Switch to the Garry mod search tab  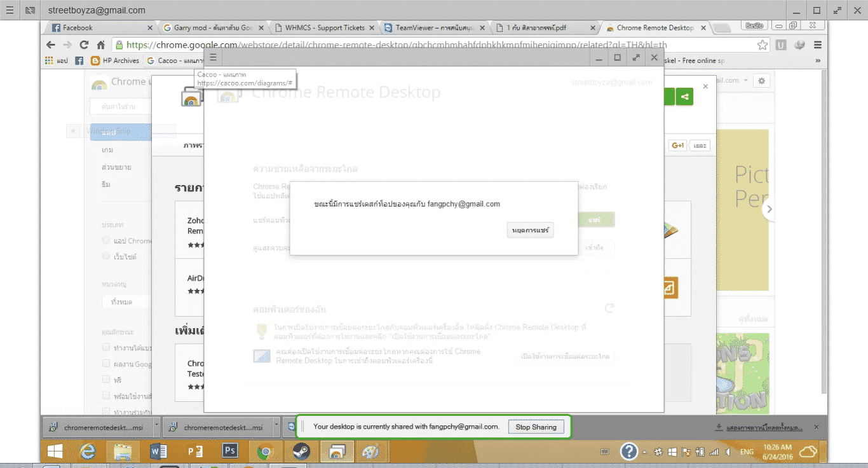[x=213, y=28]
